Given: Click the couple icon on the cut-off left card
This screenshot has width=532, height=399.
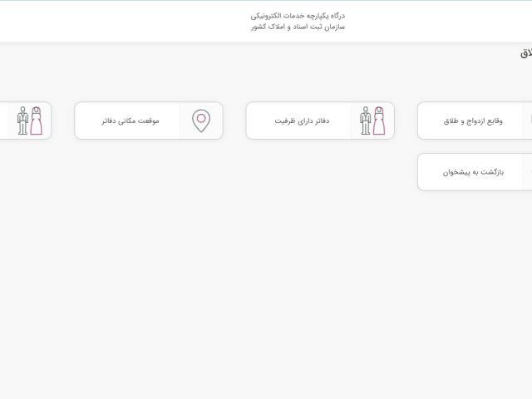Looking at the screenshot, I should 29,121.
